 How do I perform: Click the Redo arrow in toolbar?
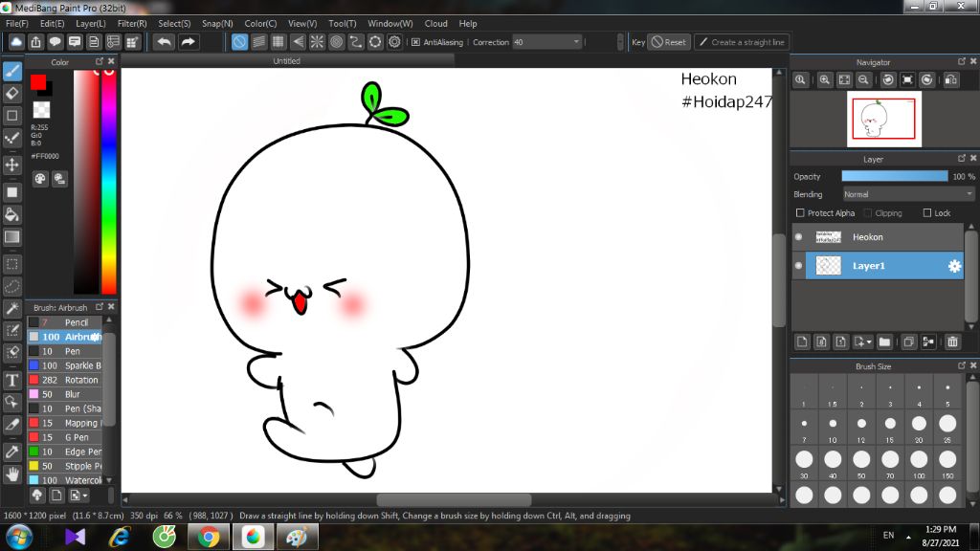(x=188, y=42)
